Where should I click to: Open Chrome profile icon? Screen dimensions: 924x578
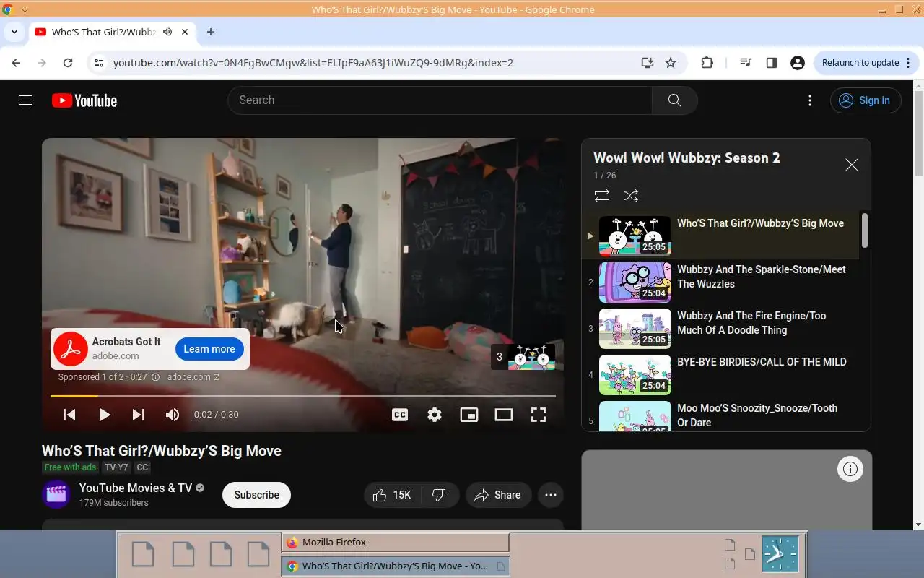click(x=798, y=63)
